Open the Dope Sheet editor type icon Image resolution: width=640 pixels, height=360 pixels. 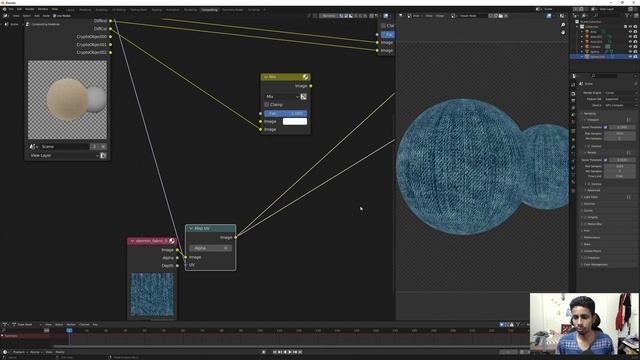[x=5, y=324]
